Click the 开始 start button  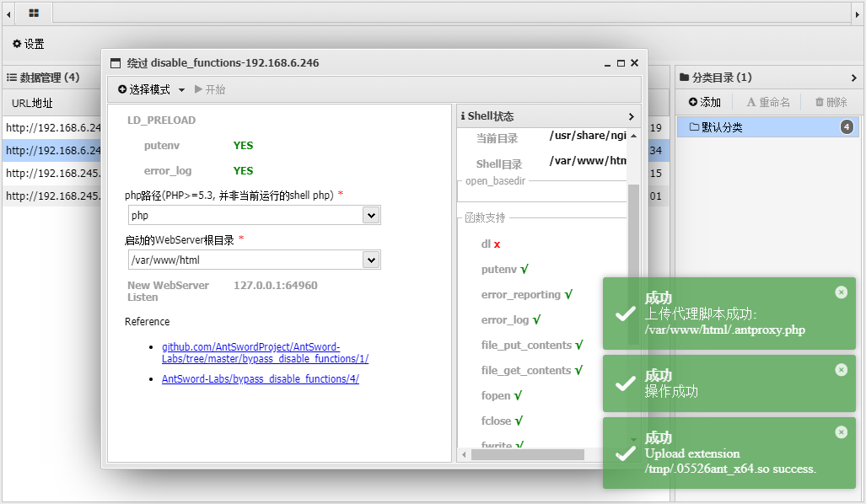[x=210, y=89]
